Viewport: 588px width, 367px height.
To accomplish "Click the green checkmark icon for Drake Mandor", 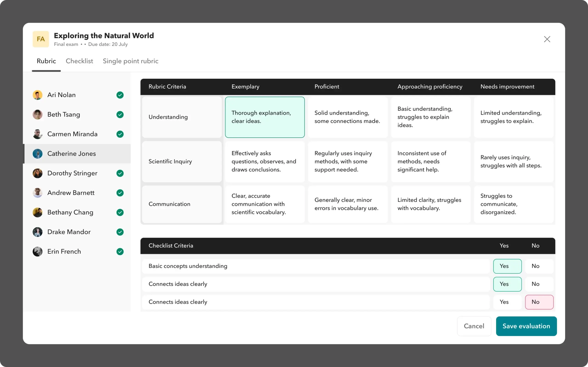I will pyautogui.click(x=120, y=232).
